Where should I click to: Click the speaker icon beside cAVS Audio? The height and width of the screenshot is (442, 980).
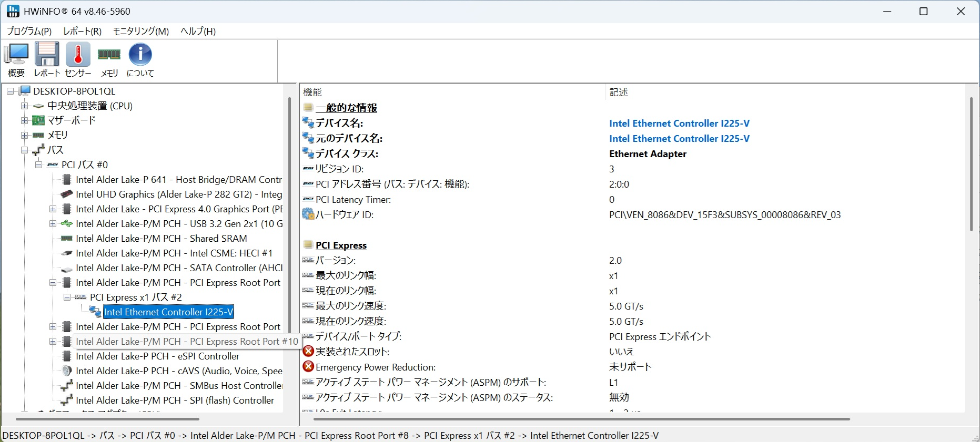coord(67,371)
